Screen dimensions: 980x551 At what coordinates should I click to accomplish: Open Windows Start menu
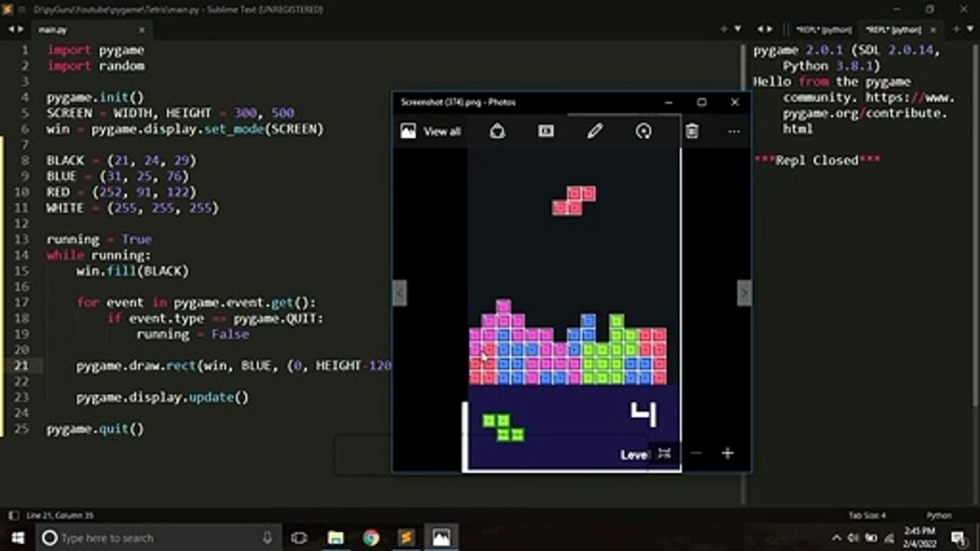coord(18,538)
